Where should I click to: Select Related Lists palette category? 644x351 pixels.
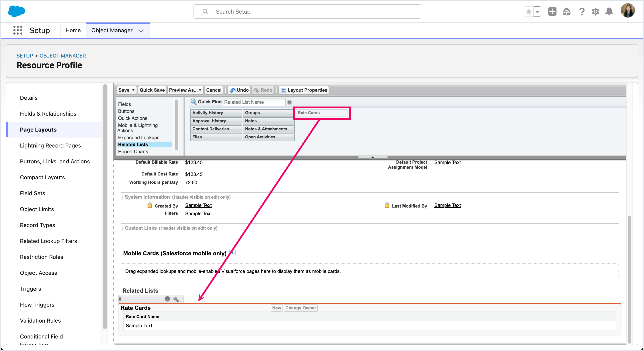(x=144, y=144)
